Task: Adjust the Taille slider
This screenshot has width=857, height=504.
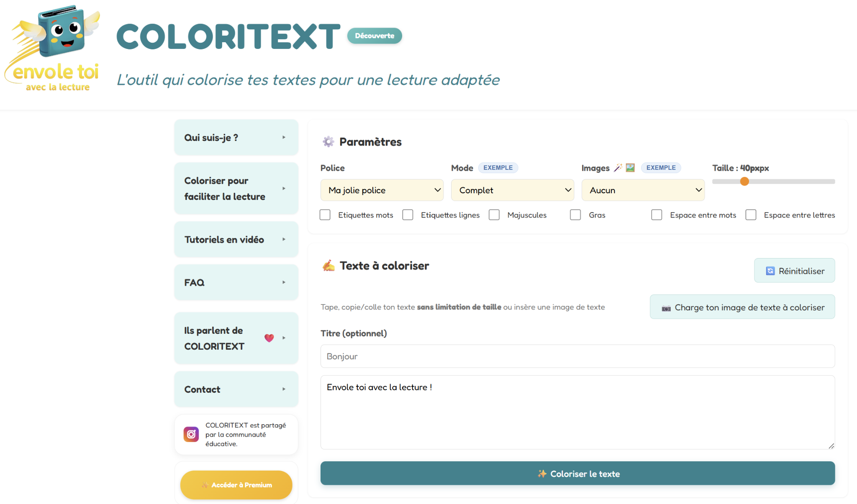Action: coord(744,181)
